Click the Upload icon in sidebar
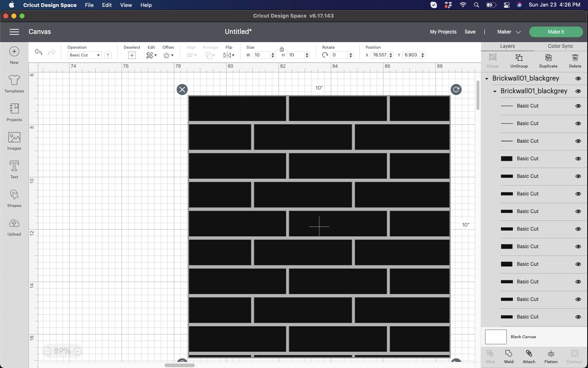This screenshot has height=368, width=588. click(14, 227)
